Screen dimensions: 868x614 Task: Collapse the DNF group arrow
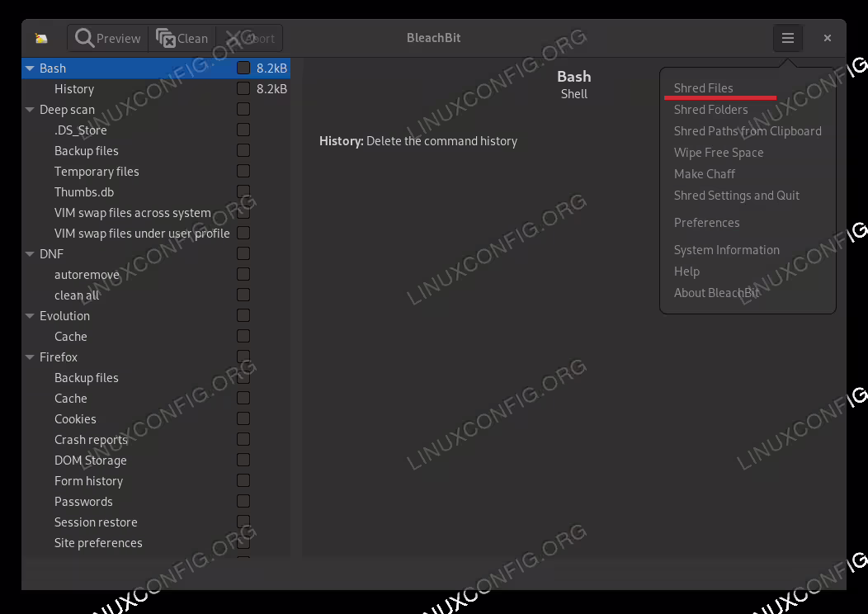tap(30, 253)
